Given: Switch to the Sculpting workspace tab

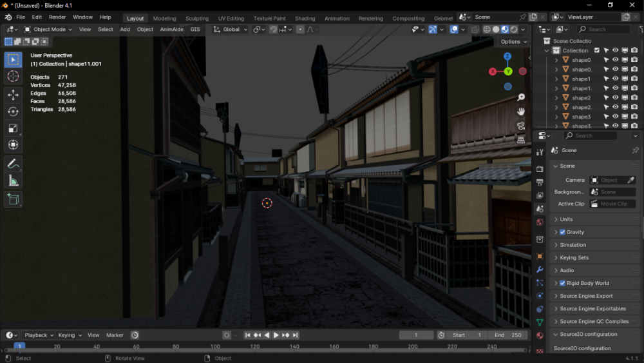Looking at the screenshot, I should [x=197, y=19].
